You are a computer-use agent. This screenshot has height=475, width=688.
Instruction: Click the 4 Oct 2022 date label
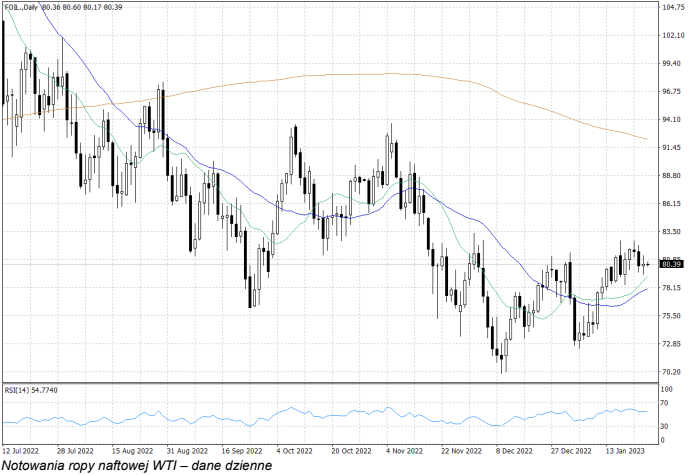point(296,450)
